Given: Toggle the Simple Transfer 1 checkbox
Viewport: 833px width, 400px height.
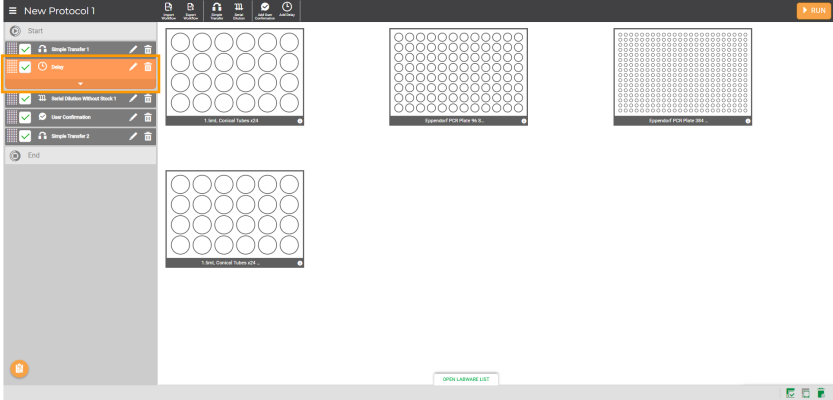Looking at the screenshot, I should click(x=26, y=49).
